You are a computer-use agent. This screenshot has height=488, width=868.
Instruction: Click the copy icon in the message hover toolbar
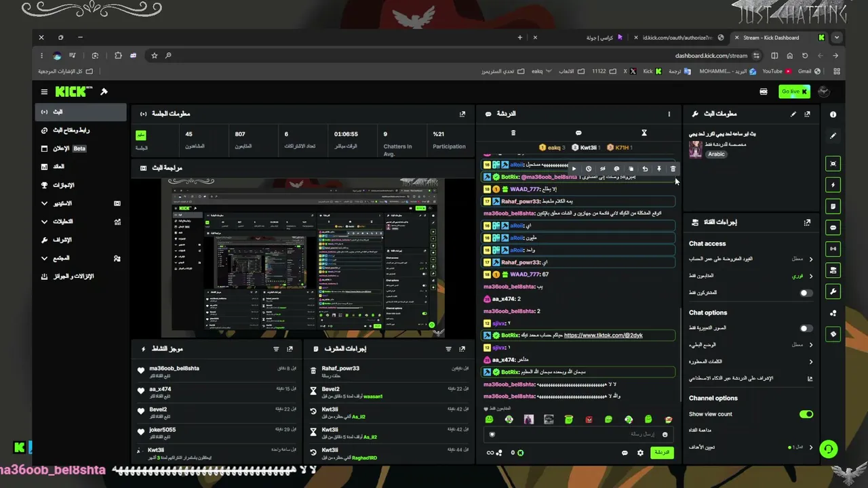click(631, 169)
